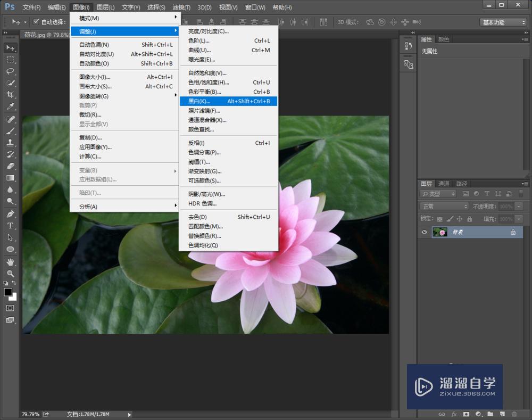
Task: Create a new layer via panel icon
Action: point(501,414)
